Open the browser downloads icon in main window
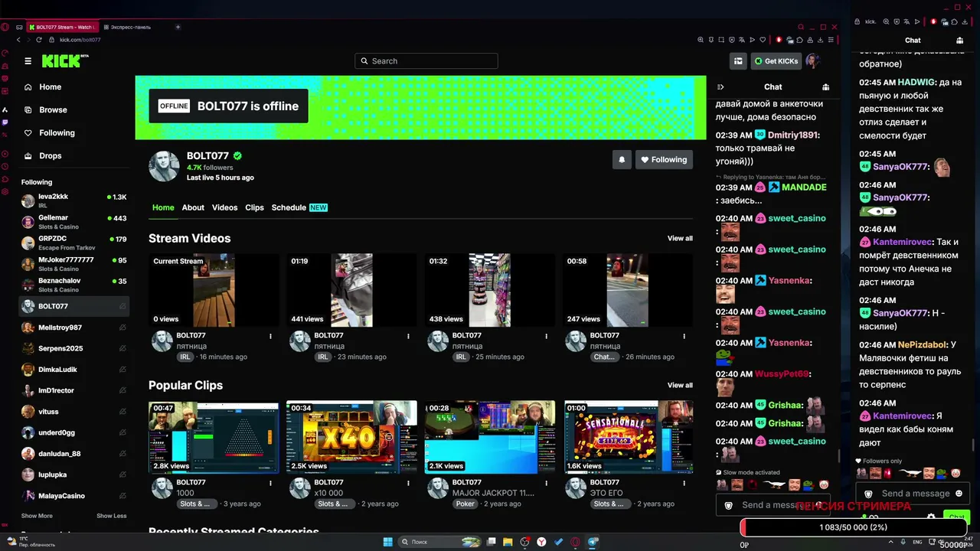 tap(821, 40)
